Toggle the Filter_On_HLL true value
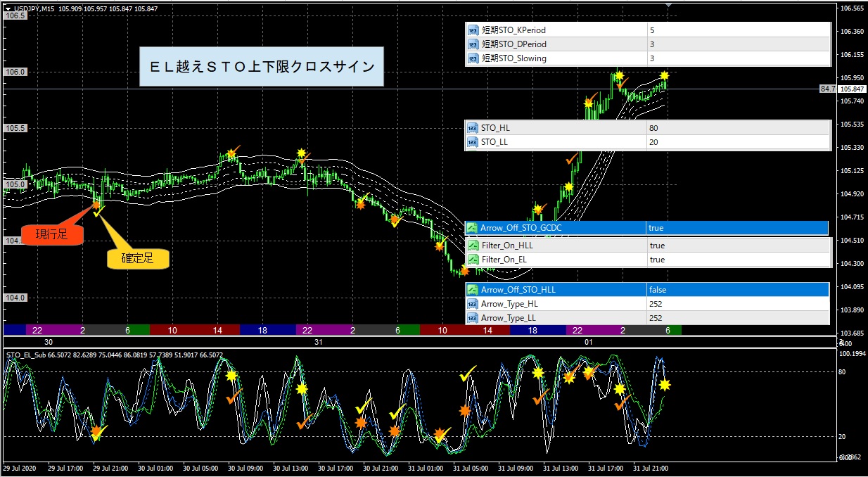868x477 pixels. 737,246
